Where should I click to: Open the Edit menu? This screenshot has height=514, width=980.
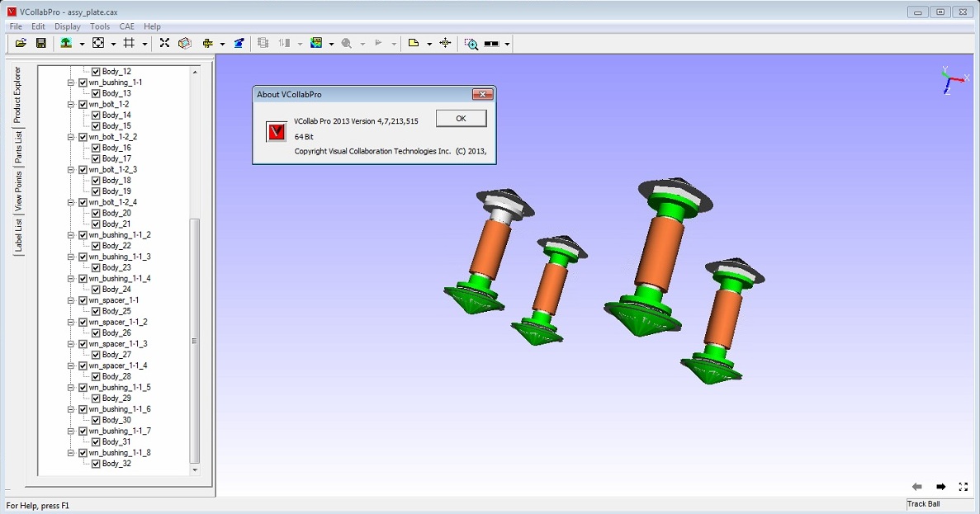pos(38,26)
